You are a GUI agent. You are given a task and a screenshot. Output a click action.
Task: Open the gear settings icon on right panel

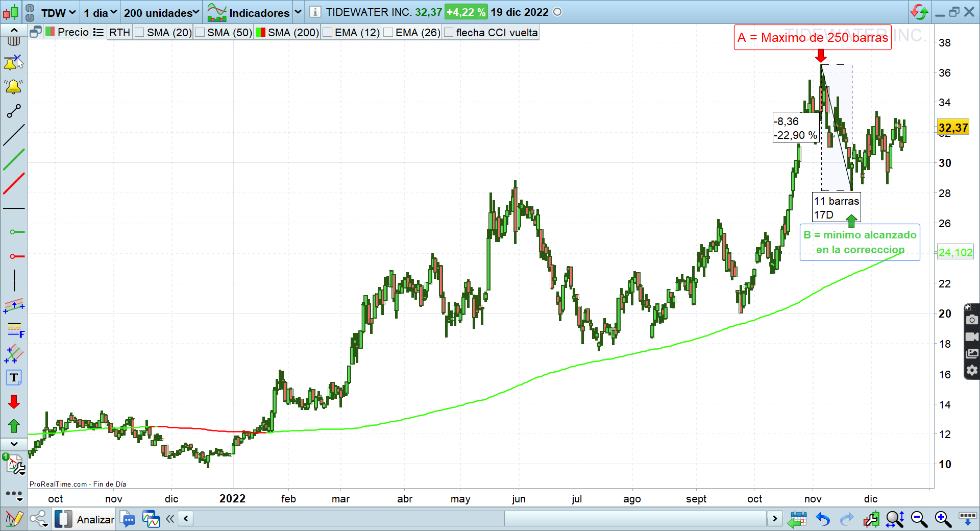(x=972, y=371)
